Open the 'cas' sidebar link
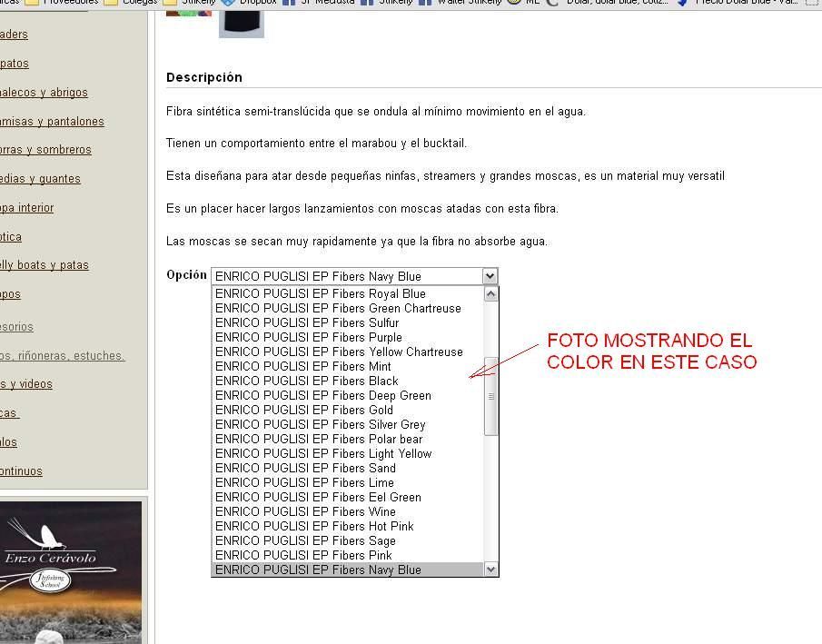 [9, 413]
